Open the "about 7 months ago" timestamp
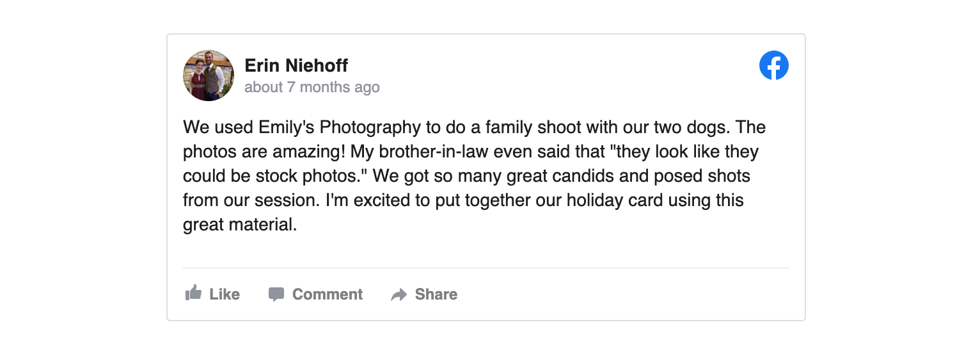Screen dimensions: 980x352 pyautogui.click(x=312, y=87)
